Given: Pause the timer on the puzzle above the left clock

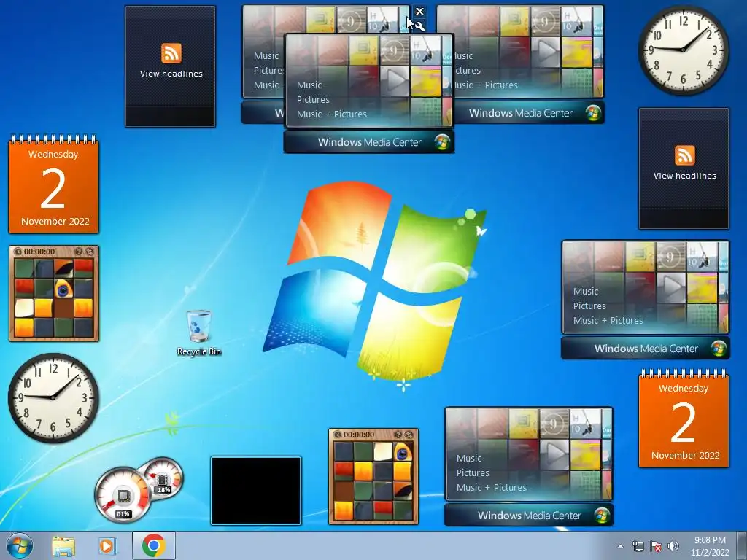Looking at the screenshot, I should point(18,252).
